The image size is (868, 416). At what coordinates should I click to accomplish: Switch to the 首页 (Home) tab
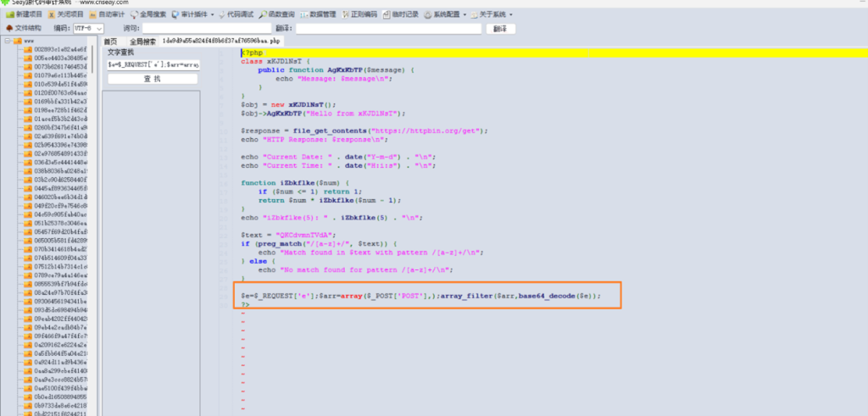(x=111, y=41)
